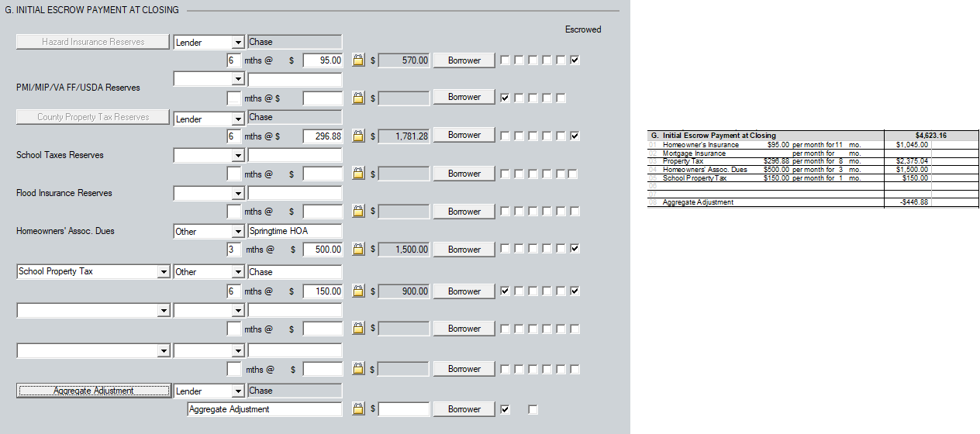Click the lock icon beside HOA 1,500.00
Screen dimensions: 980x434
click(358, 250)
